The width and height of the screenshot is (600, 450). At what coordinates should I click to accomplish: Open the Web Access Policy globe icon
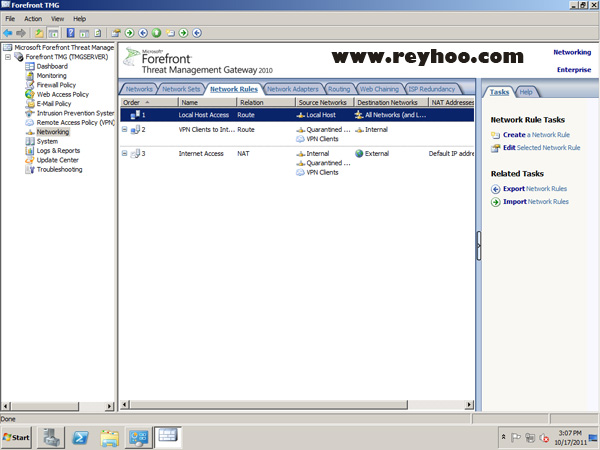(30, 94)
